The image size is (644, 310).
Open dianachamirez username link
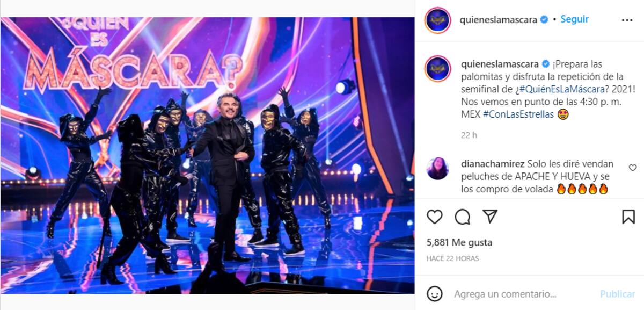click(x=493, y=163)
